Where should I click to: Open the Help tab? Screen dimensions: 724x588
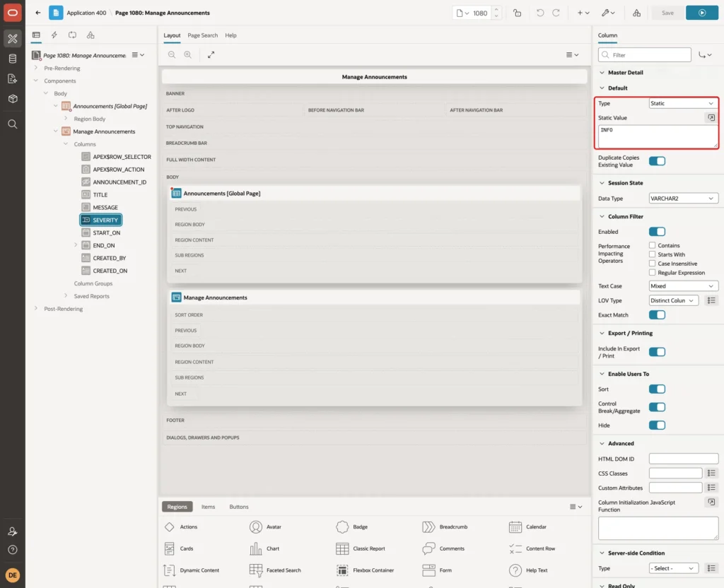[x=230, y=35]
